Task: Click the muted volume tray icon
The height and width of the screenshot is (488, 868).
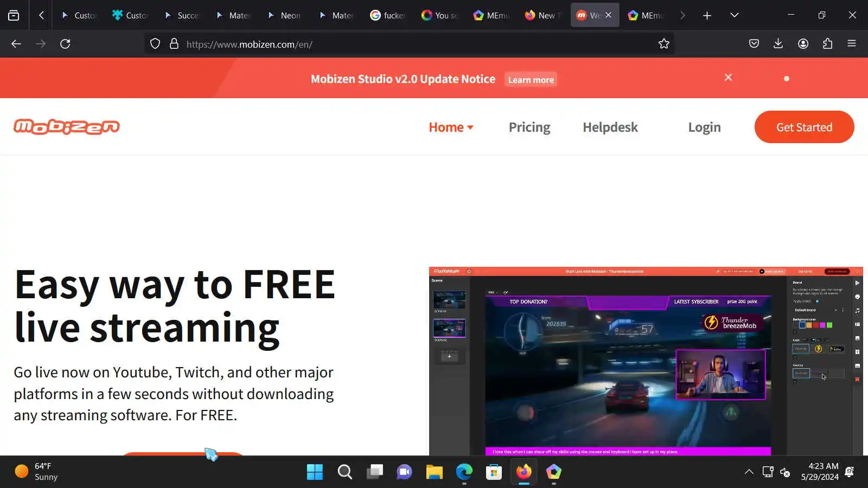Action: 785,472
